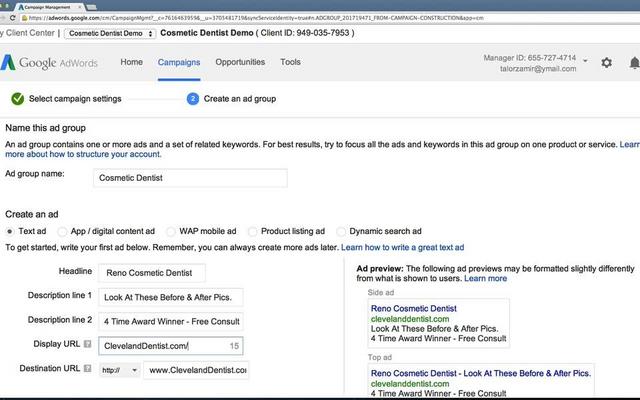Screen dimensions: 640x400
Task: Click Learn more link in Ad preview
Action: (485, 278)
